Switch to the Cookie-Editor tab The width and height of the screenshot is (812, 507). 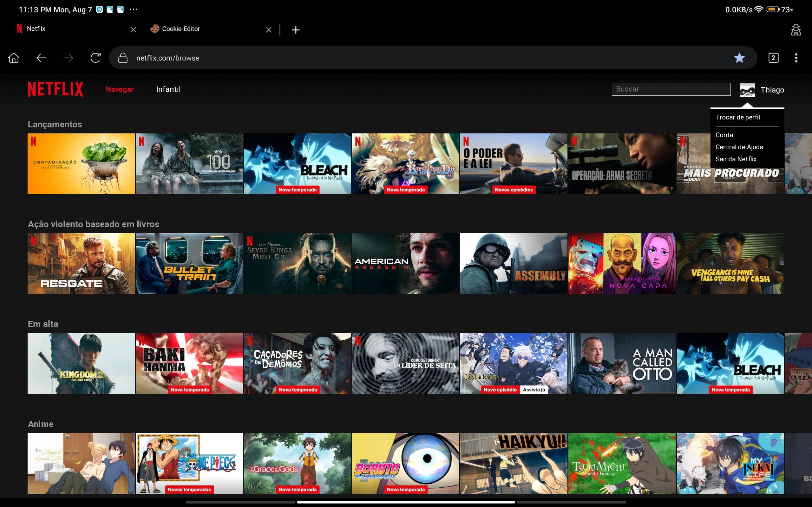tap(181, 29)
